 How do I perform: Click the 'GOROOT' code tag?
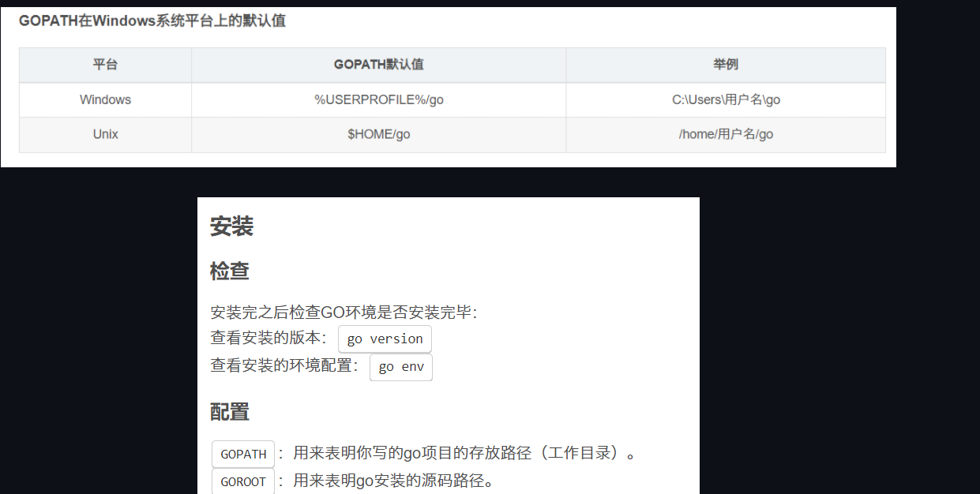pos(243,481)
